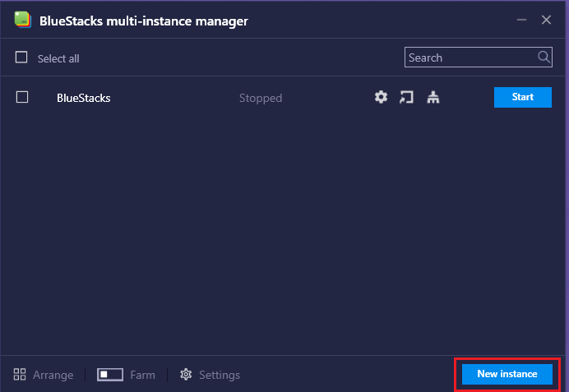
Task: Click the Farm label text
Action: [142, 375]
